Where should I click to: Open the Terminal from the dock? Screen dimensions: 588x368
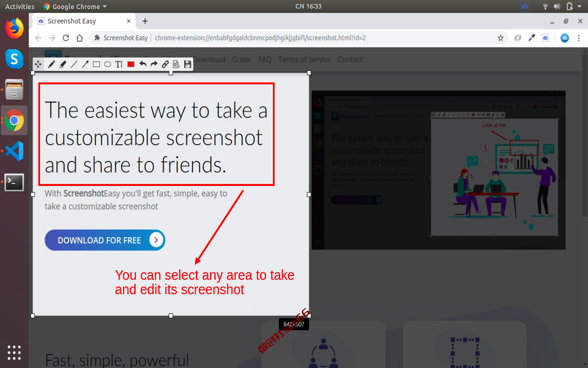coord(14,182)
